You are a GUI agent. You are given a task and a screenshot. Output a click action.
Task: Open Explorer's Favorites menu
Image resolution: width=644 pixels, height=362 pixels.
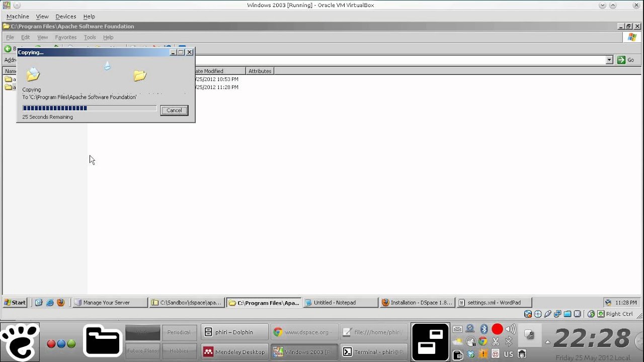(x=65, y=37)
